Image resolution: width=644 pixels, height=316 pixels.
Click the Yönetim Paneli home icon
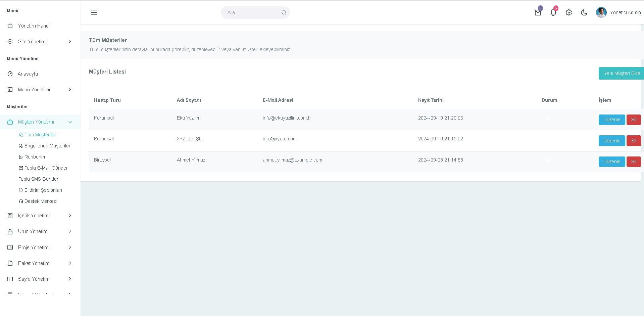pyautogui.click(x=10, y=26)
